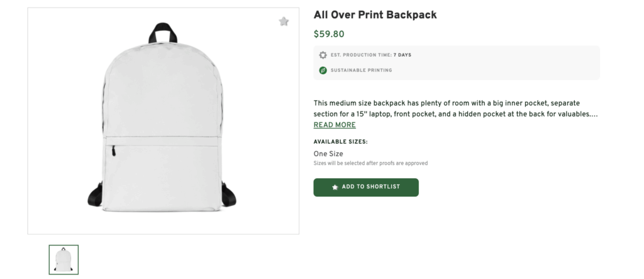Click the backpack's black top handle
Viewport: 644px width, 279px height.
[x=162, y=31]
